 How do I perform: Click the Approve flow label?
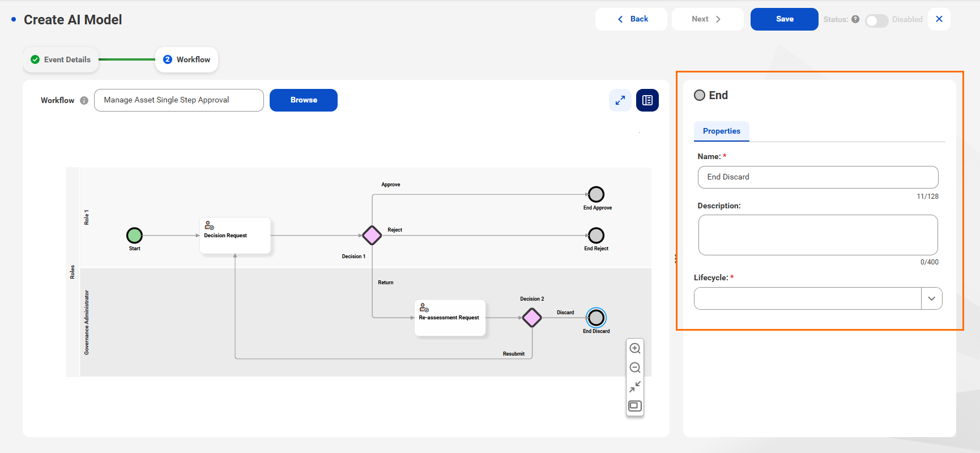click(x=391, y=185)
